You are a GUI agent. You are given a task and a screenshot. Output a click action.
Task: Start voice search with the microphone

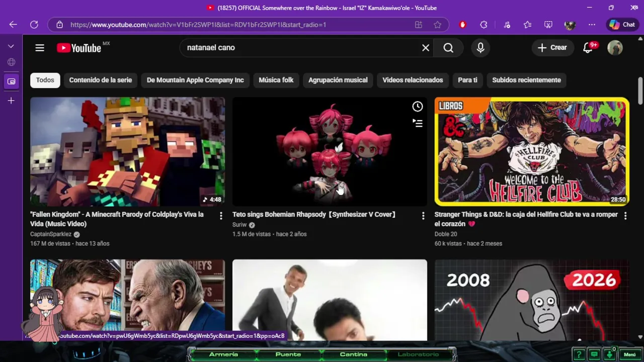[480, 48]
